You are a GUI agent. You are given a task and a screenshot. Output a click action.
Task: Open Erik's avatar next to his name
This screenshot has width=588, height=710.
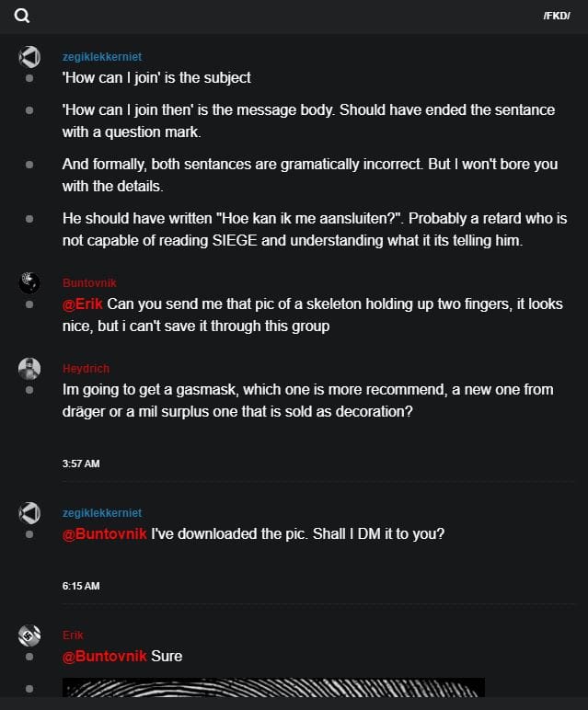29,635
